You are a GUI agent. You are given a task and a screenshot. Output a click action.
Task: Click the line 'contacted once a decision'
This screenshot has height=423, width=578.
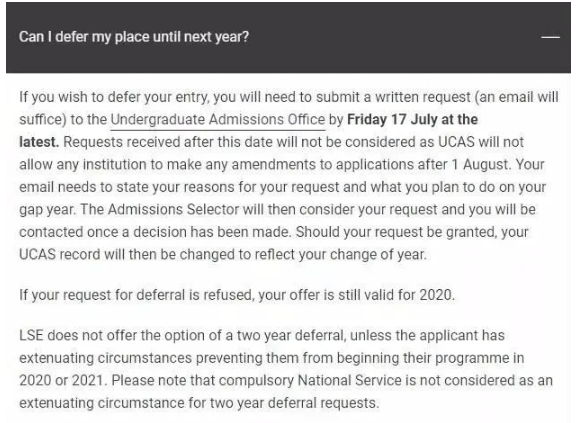[274, 232]
